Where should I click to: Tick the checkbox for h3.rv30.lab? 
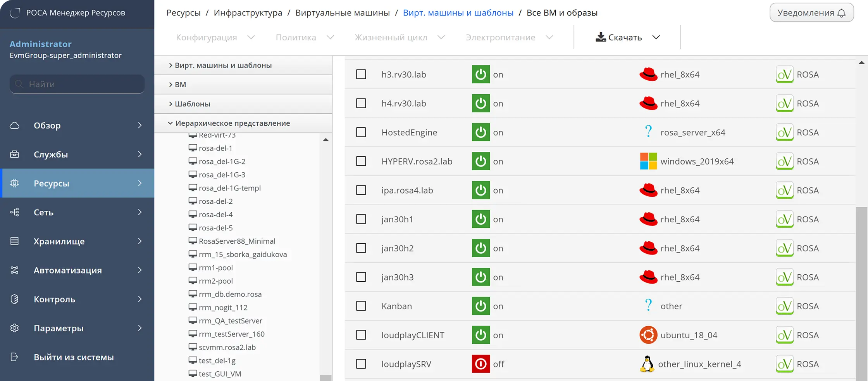tap(361, 74)
